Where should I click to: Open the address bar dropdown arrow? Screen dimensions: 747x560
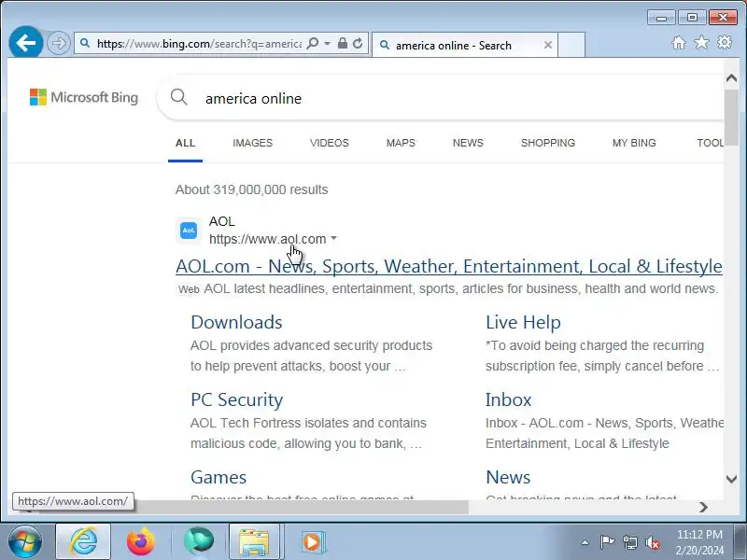pyautogui.click(x=328, y=43)
